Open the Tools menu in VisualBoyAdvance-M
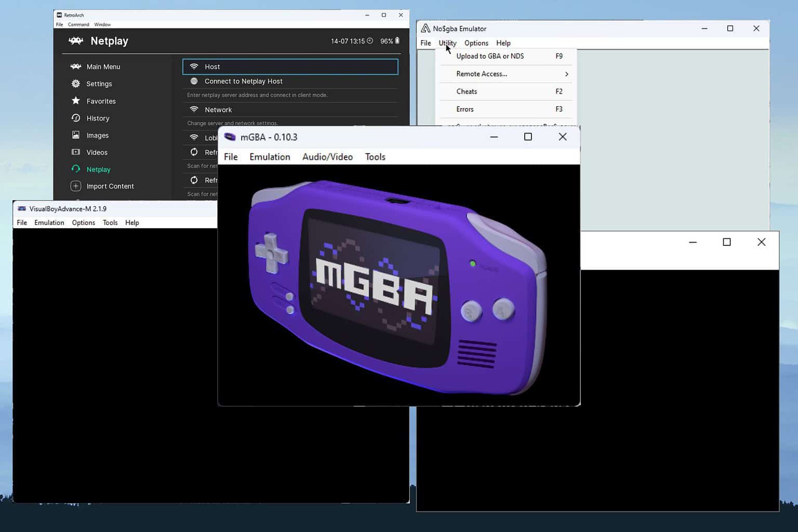Screen dimensions: 798x532 click(x=110, y=222)
